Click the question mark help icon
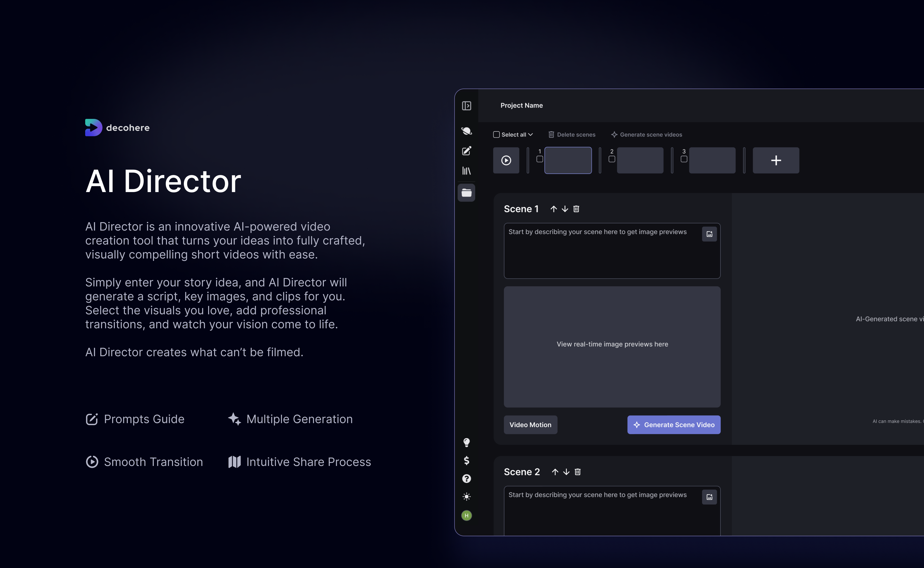This screenshot has height=568, width=924. pos(466,479)
